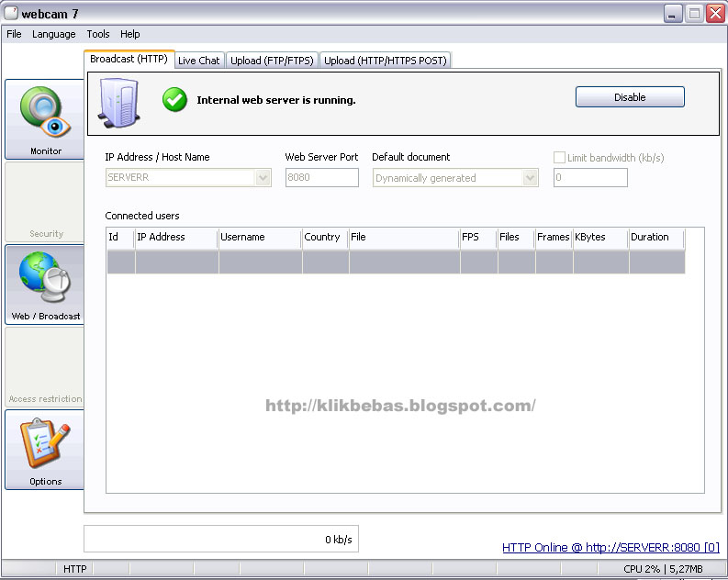Click the HTTP status bar segment
Image resolution: width=728 pixels, height=580 pixels.
[x=74, y=569]
